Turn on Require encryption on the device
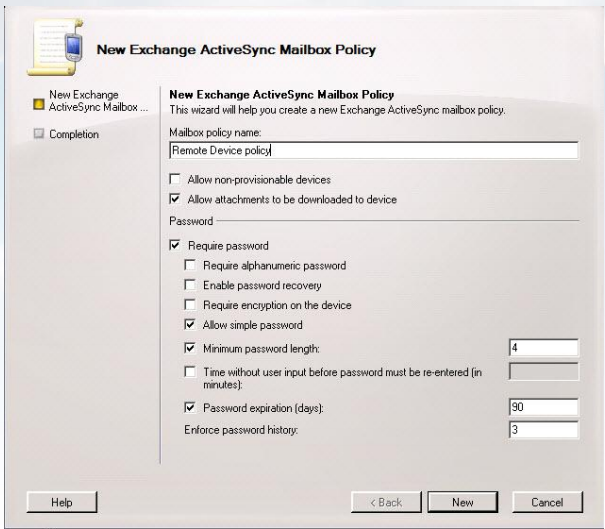Image resolution: width=605 pixels, height=529 pixels. click(190, 304)
